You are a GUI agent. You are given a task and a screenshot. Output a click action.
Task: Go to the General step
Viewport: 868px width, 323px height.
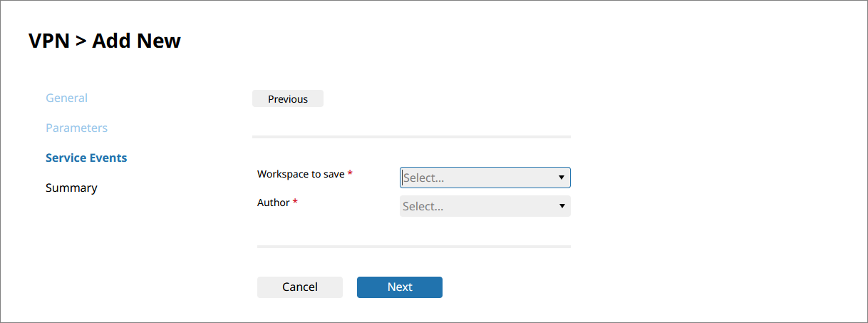(x=66, y=98)
